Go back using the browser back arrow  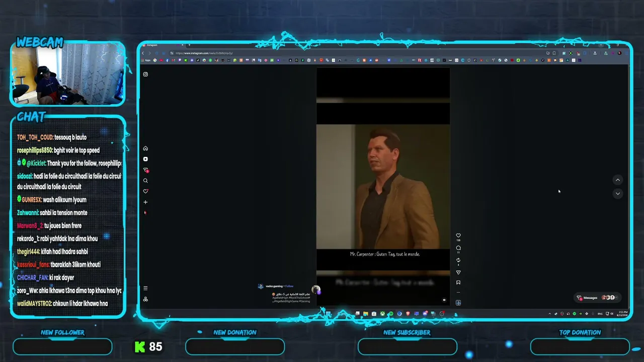143,53
